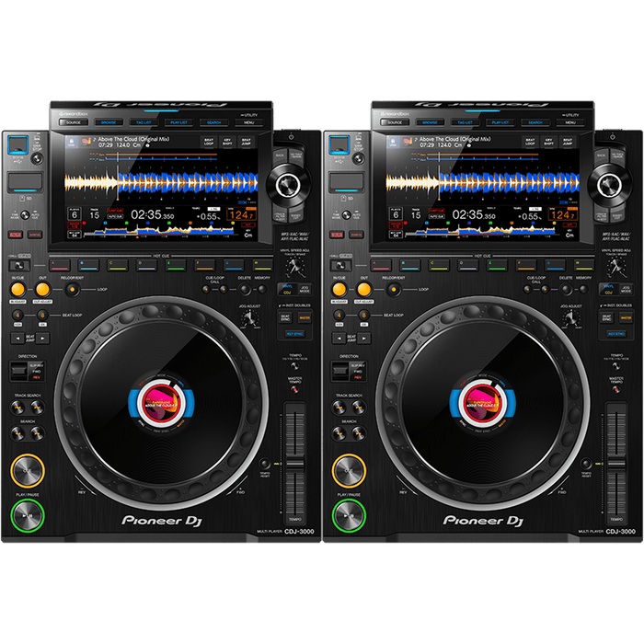Activate 4-beat loop on right deck
Screen dimensions: 644x644
339,315
